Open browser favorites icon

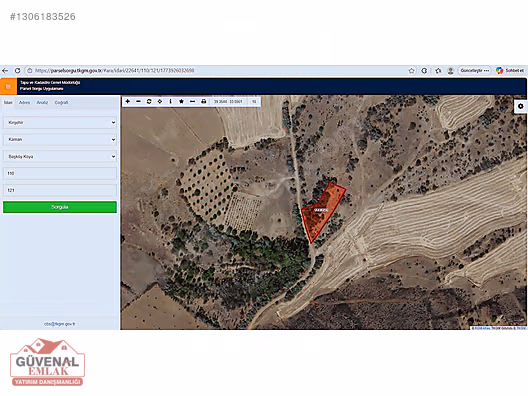click(x=438, y=71)
